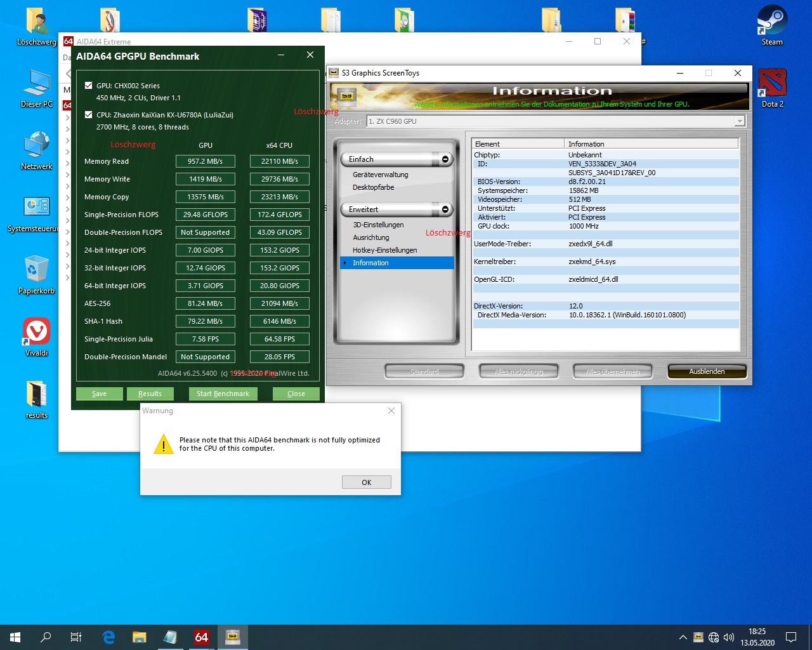Viewport: 812px width, 650px height.
Task: Click GPU Single-Precision FLOPS 29.48 GFLOPS
Action: click(206, 215)
